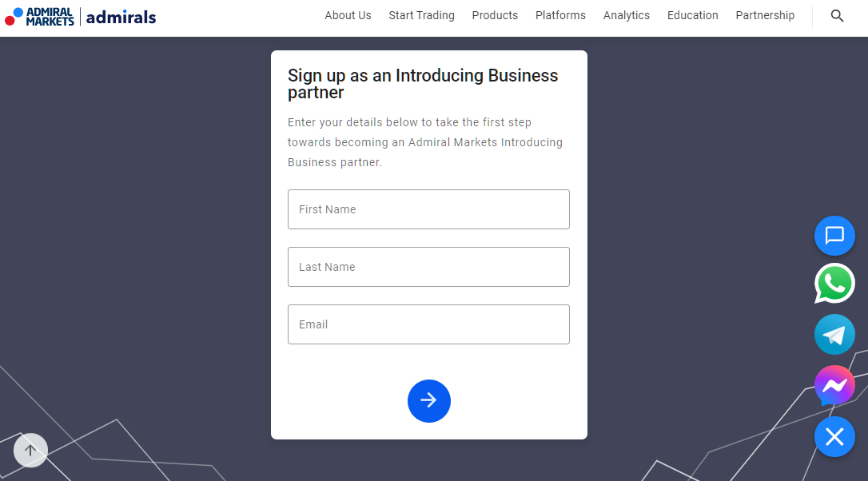Image resolution: width=868 pixels, height=481 pixels.
Task: Submit form with blue arrow button
Action: pyautogui.click(x=429, y=401)
